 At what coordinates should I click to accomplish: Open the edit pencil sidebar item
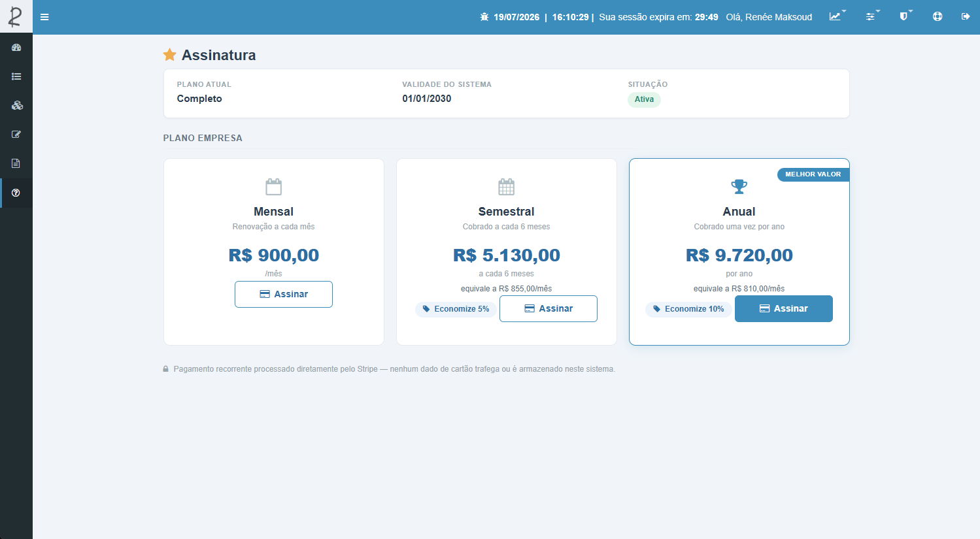16,135
